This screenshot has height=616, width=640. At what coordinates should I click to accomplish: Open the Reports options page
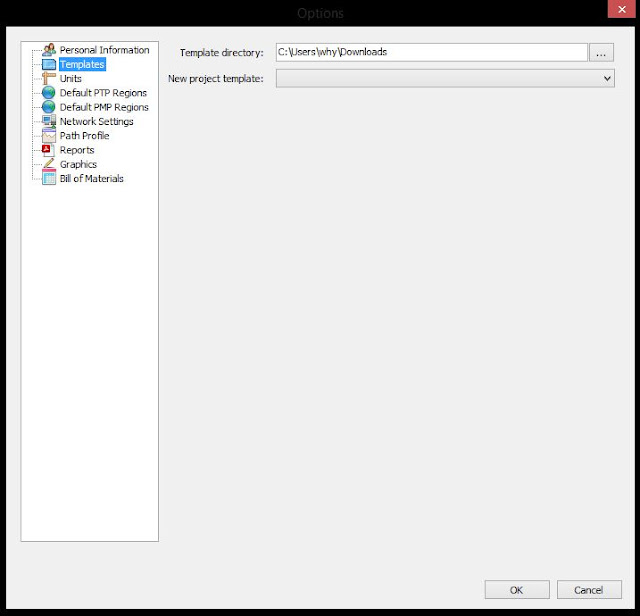click(x=77, y=150)
